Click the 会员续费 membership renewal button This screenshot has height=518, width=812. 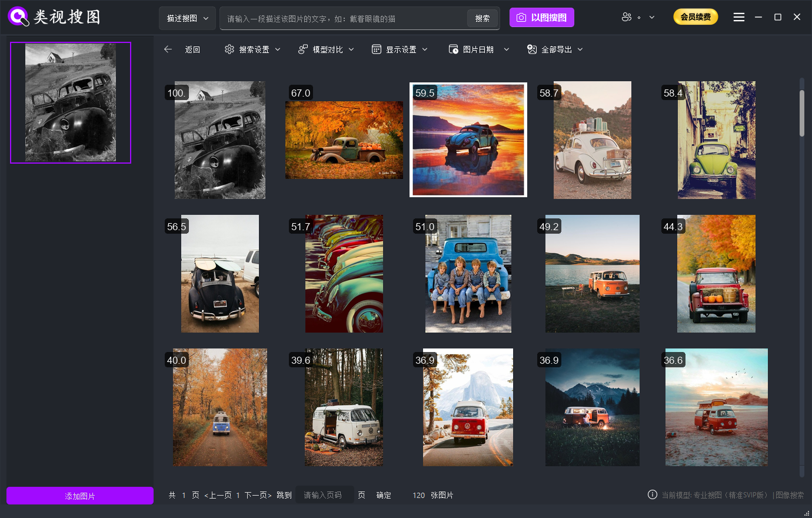click(x=695, y=17)
